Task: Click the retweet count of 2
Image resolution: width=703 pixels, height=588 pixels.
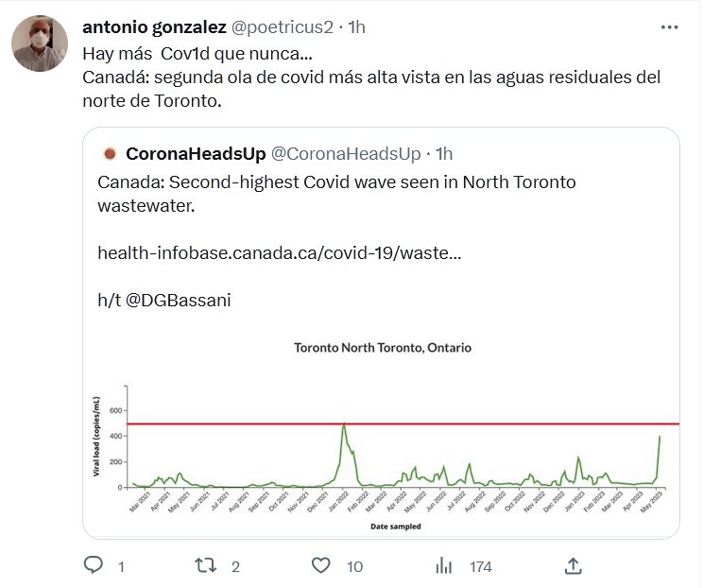Action: tap(235, 566)
